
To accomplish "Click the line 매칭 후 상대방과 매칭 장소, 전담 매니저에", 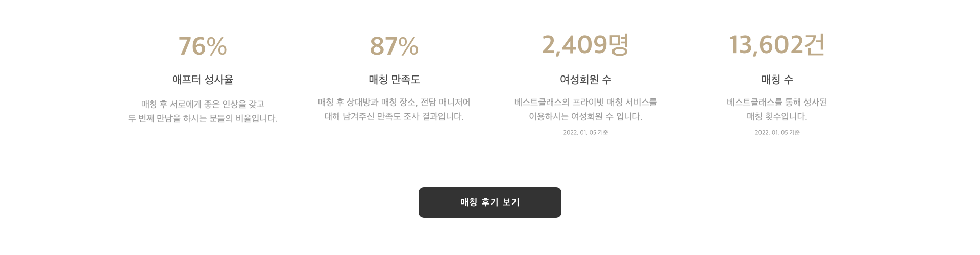I will click(394, 102).
